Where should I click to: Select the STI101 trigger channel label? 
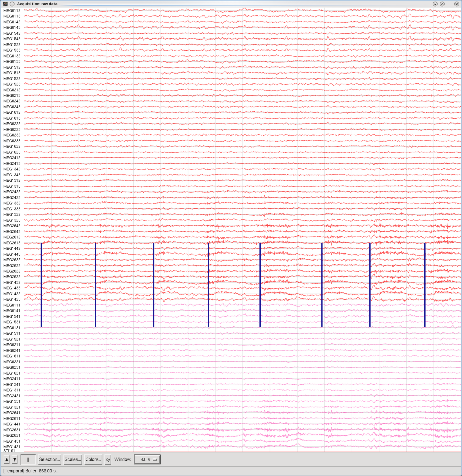(9, 451)
